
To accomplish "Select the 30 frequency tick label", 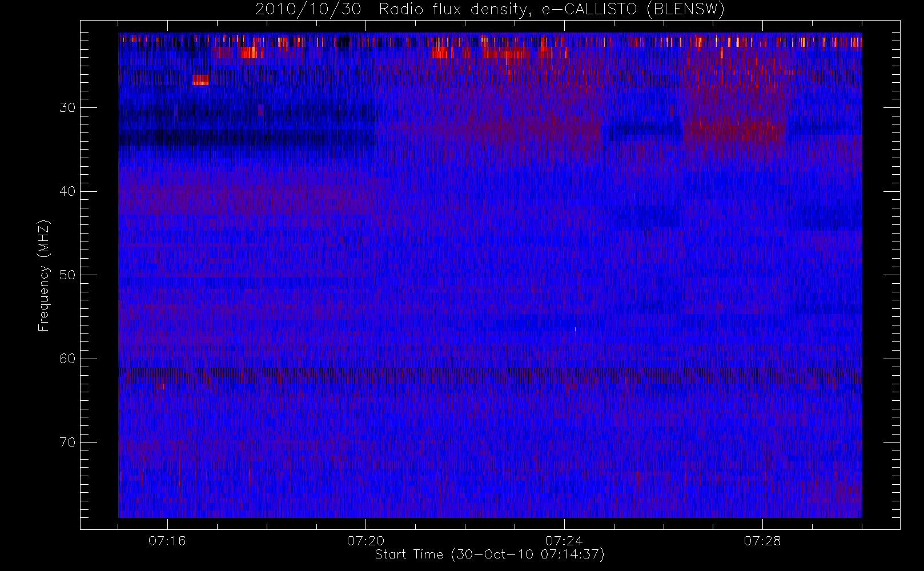I will click(67, 107).
